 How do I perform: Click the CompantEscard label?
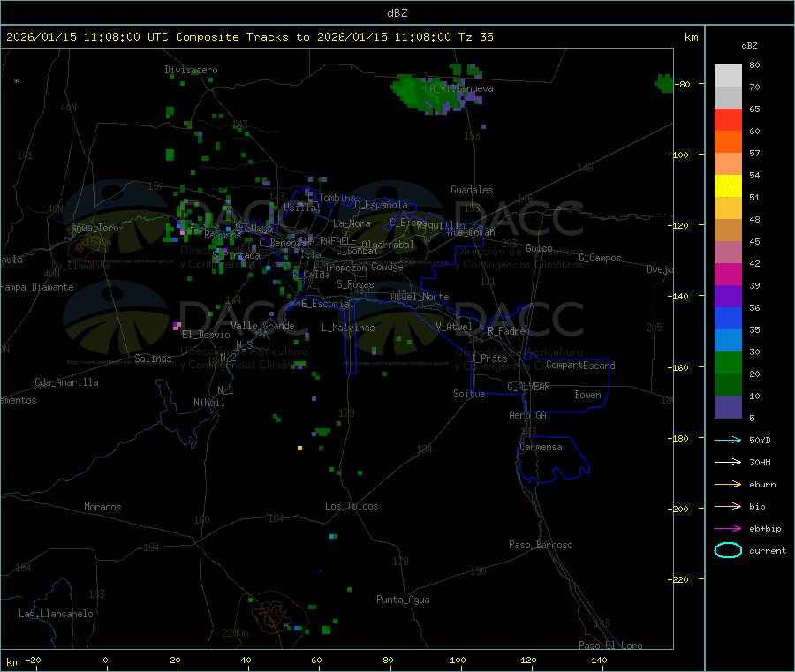580,365
